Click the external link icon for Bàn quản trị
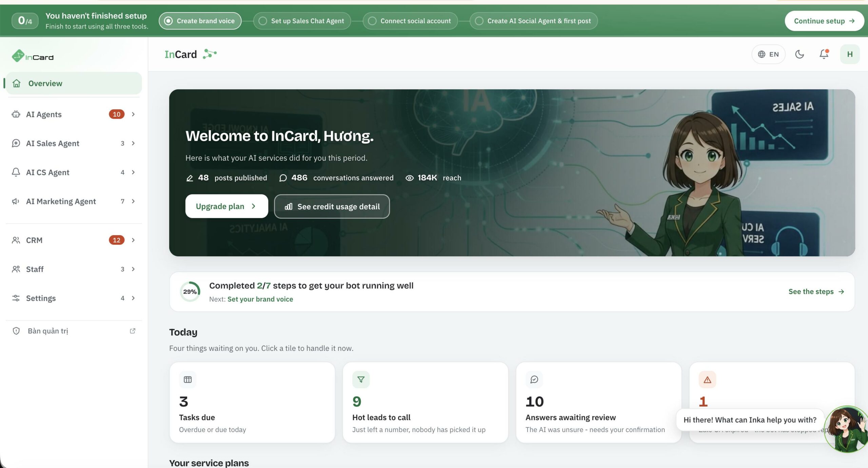868x468 pixels. (x=133, y=331)
